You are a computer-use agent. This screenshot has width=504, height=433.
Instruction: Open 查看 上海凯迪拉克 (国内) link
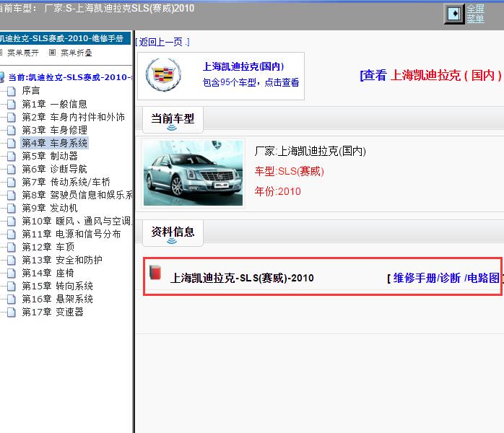click(430, 75)
